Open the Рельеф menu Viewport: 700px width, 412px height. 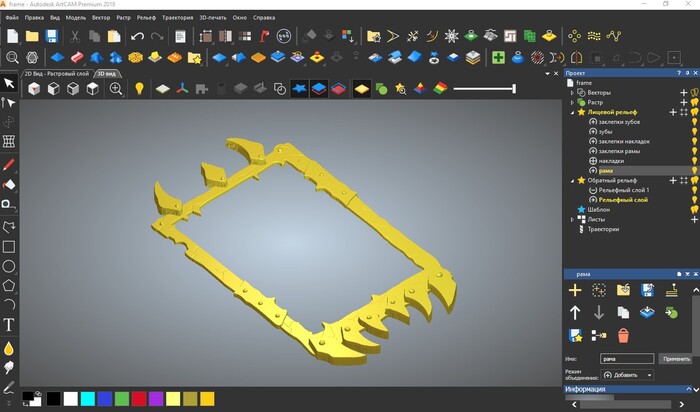click(x=149, y=17)
